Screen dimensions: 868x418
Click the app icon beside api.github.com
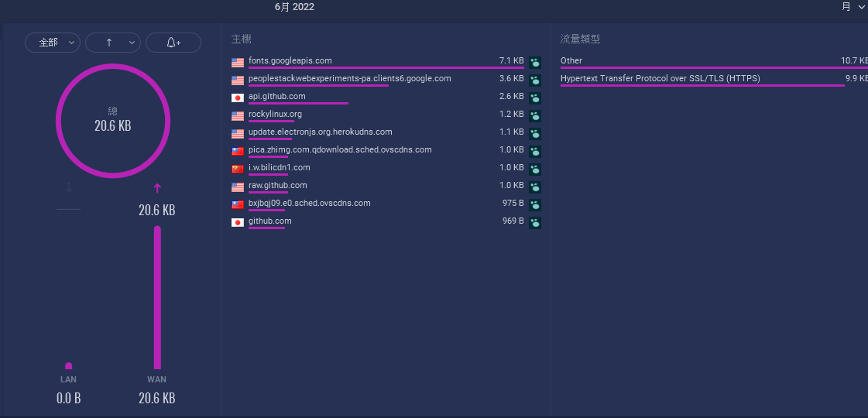coord(535,98)
